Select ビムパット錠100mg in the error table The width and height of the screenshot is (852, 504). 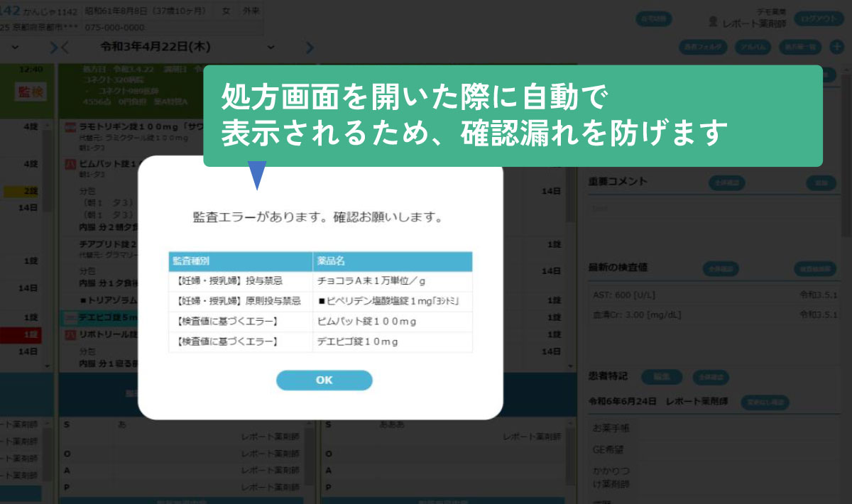click(392, 322)
